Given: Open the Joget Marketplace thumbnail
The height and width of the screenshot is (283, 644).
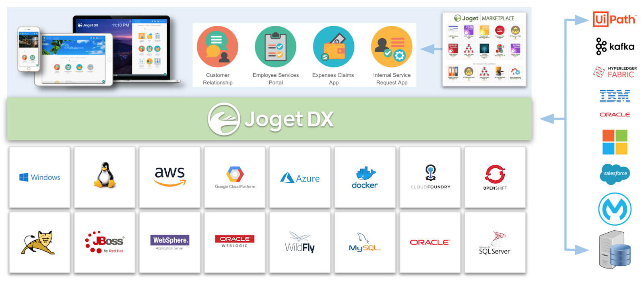Looking at the screenshot, I should 484,49.
